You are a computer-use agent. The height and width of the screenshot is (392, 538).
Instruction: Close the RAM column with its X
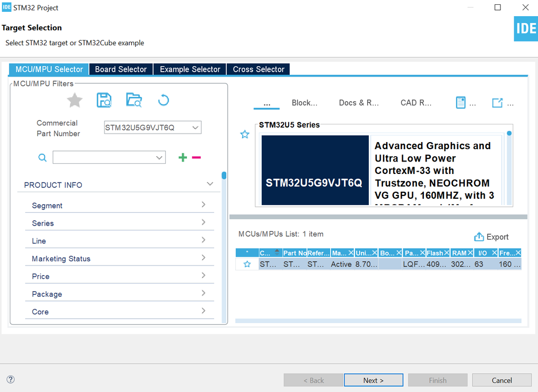click(x=470, y=253)
